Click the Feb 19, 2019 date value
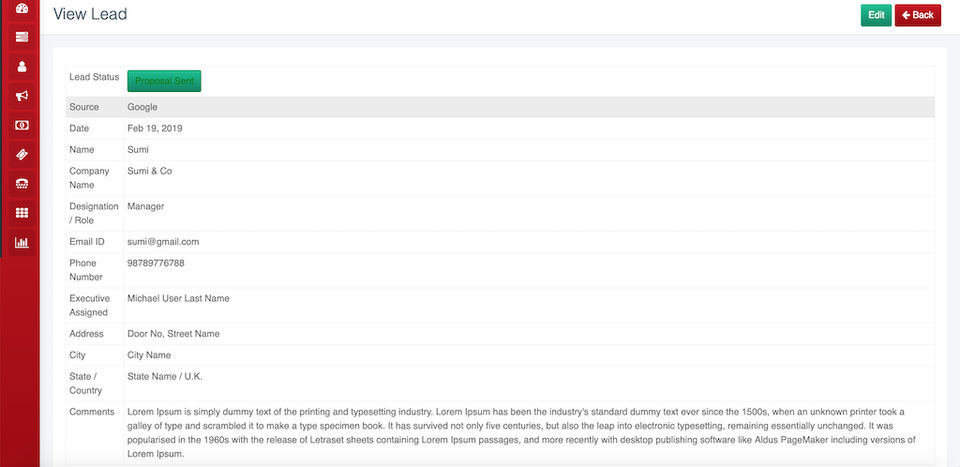 pyautogui.click(x=155, y=128)
